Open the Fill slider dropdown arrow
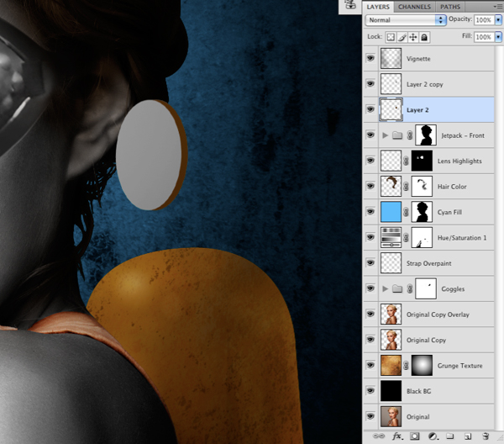504x444 pixels. (x=498, y=37)
